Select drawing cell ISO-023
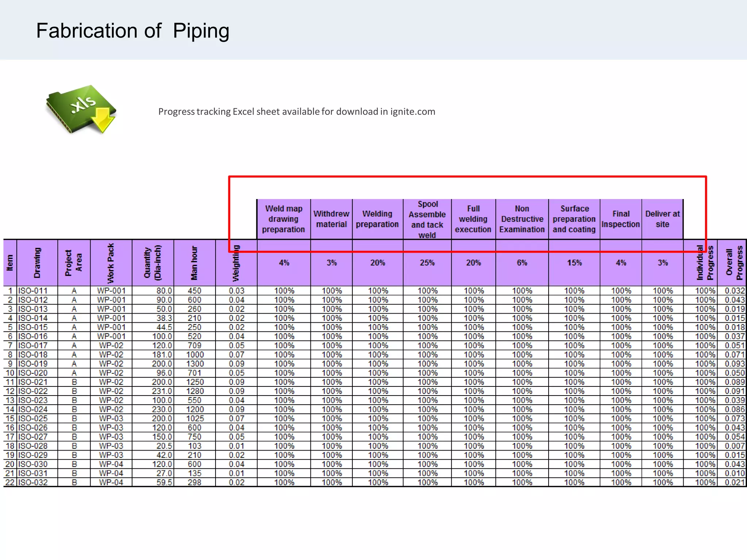This screenshot has height=560, width=747. tap(37, 400)
